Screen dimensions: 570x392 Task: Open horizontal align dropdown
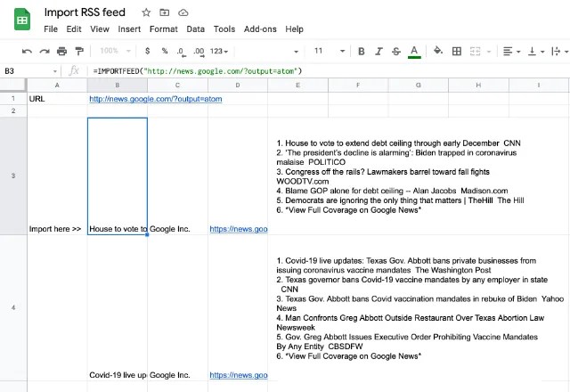511,52
